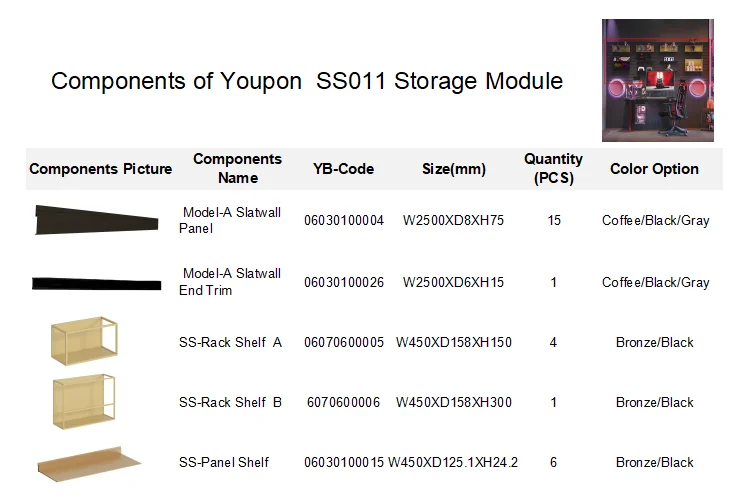Select the Size(mm) column header
This screenshot has height=504, width=750.
point(454,169)
